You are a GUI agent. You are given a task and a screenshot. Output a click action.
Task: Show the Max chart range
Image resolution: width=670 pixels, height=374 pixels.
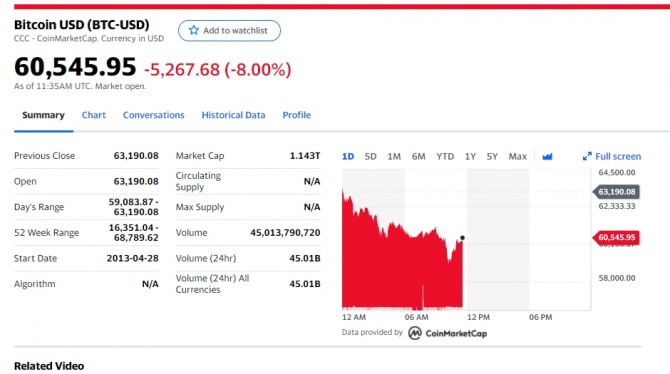pyautogui.click(x=517, y=156)
